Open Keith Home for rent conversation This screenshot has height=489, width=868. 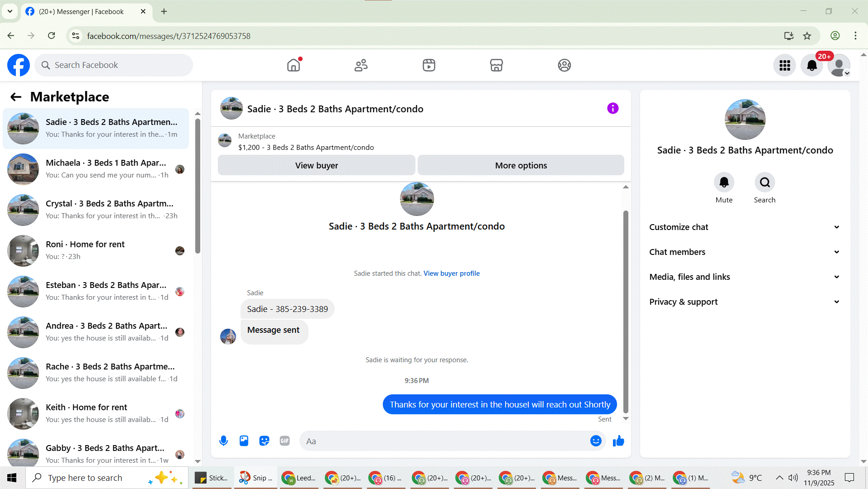point(96,414)
